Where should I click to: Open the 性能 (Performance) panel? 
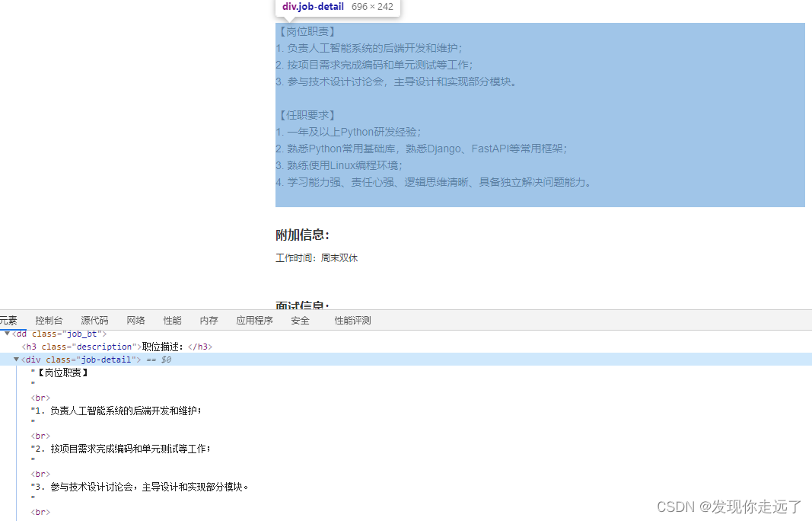click(x=172, y=320)
